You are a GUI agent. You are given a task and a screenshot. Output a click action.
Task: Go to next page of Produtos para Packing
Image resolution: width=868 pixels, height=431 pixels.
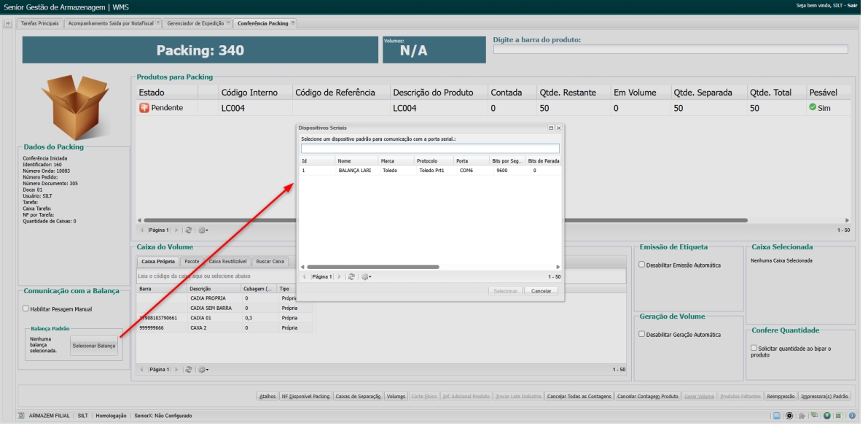(176, 230)
